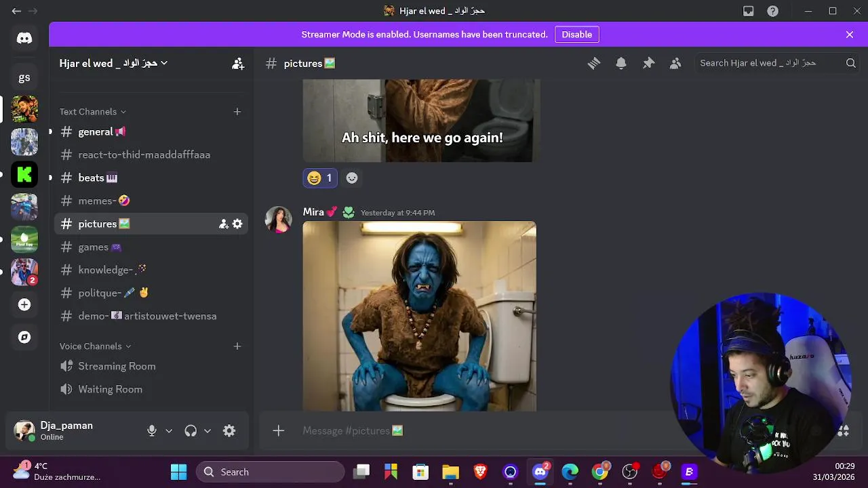Go back with the left arrow
This screenshot has height=488, width=868.
click(16, 11)
